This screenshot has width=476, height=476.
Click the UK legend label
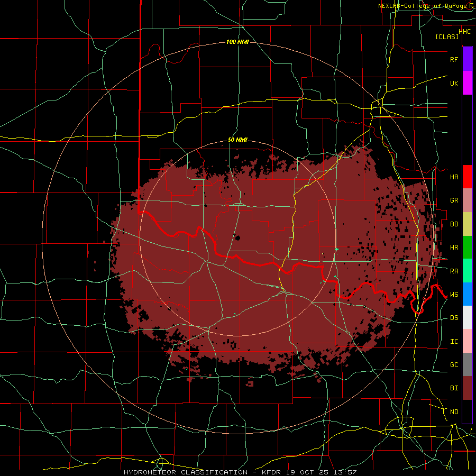pyautogui.click(x=454, y=83)
